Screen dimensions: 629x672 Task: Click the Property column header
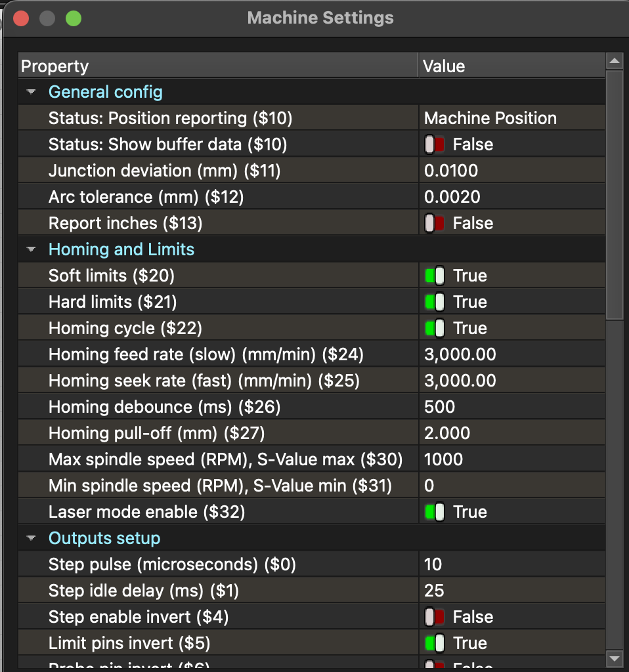point(217,66)
